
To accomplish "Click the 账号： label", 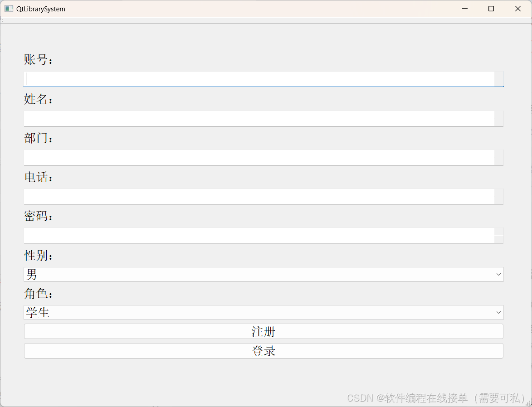I will 39,60.
